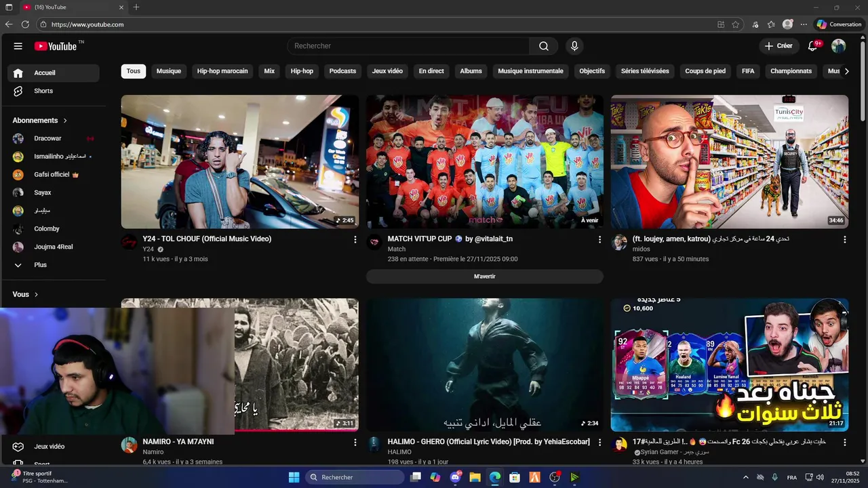Screen dimensions: 868x488
Task: Open the Joujma 4Real channel
Action: [54, 247]
